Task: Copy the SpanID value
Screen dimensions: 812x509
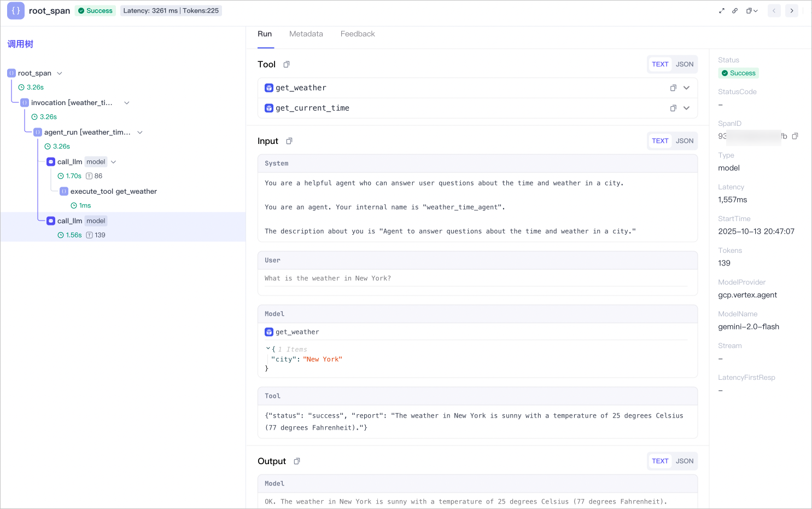Action: [795, 136]
